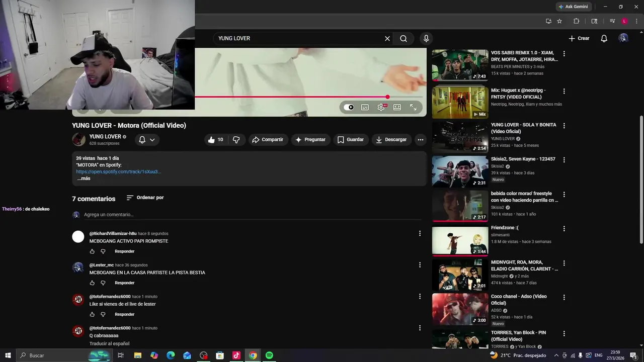Open more actions ellipsis under video

(x=421, y=140)
